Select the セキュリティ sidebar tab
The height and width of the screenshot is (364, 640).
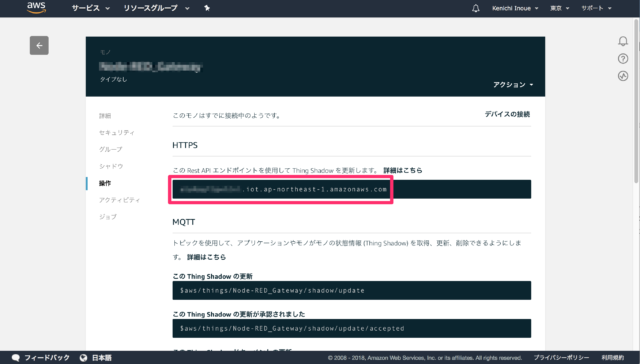(x=117, y=133)
